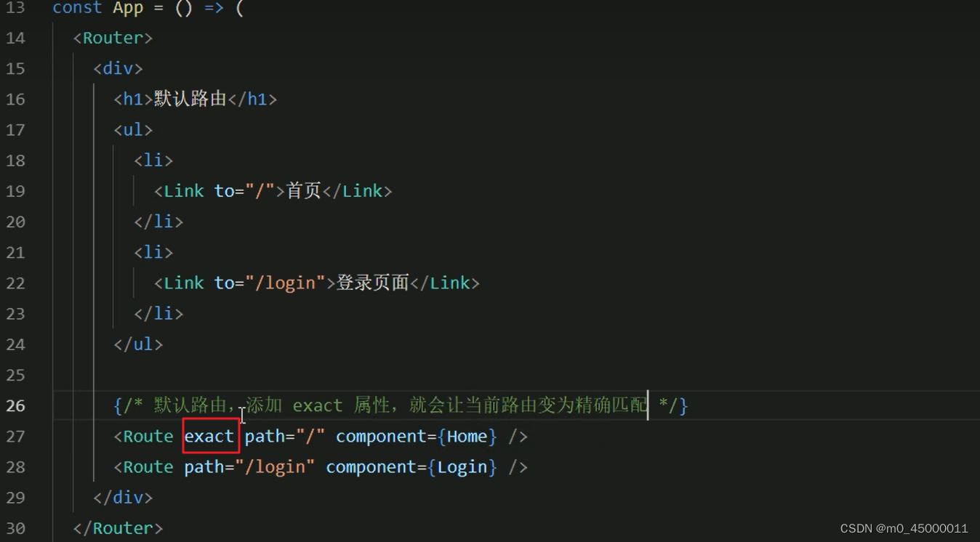Image resolution: width=980 pixels, height=542 pixels.
Task: Click the opening <div> tag on line 15
Action: click(x=118, y=68)
